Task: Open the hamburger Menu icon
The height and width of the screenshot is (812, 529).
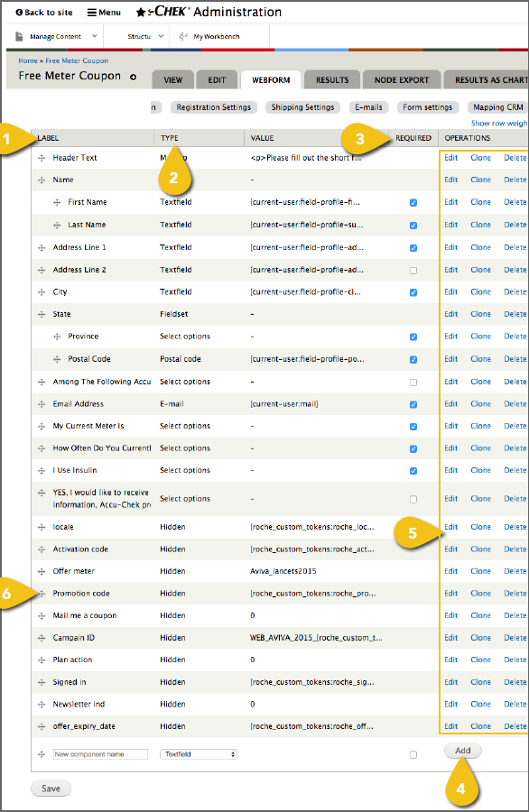Action: click(92, 13)
